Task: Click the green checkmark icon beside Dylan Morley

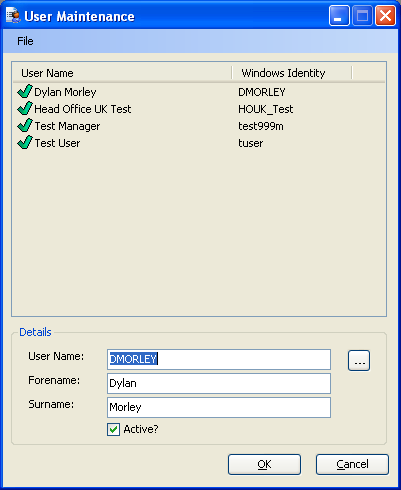Action: [x=25, y=91]
